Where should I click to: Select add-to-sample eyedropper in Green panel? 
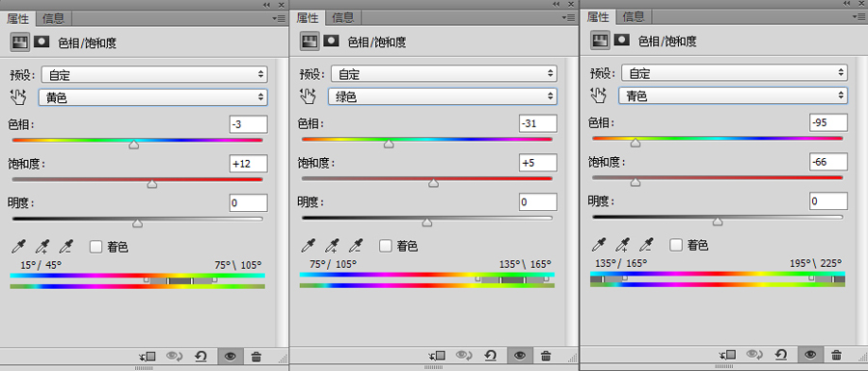[x=332, y=246]
